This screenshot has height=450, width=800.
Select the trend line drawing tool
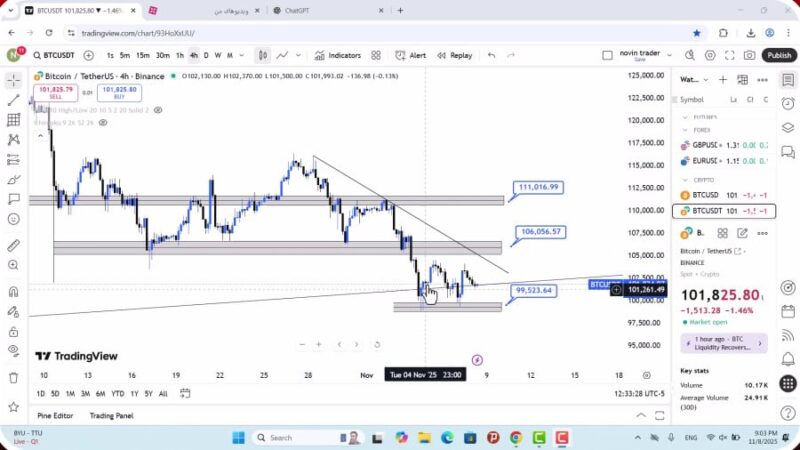(13, 100)
